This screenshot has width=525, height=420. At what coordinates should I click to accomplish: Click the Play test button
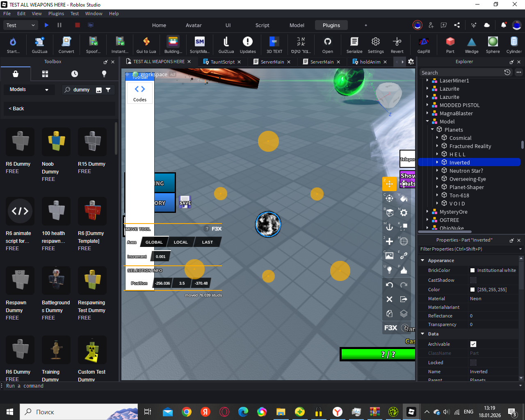coord(46,25)
